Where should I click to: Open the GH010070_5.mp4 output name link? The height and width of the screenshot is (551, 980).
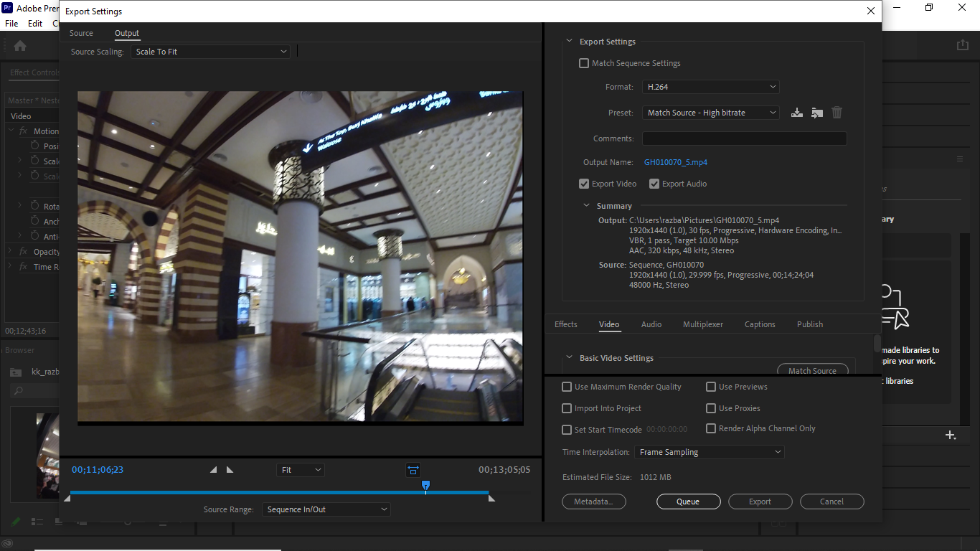(675, 162)
